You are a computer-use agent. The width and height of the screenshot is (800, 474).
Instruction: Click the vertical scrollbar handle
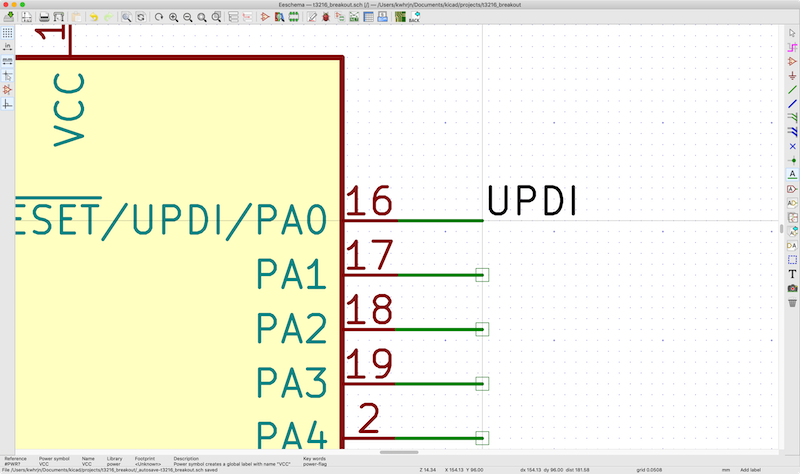(x=781, y=229)
